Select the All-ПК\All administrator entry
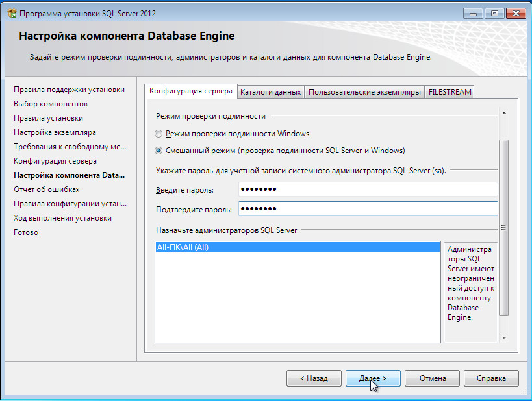Screen dimensions: 532x401 click(298, 247)
